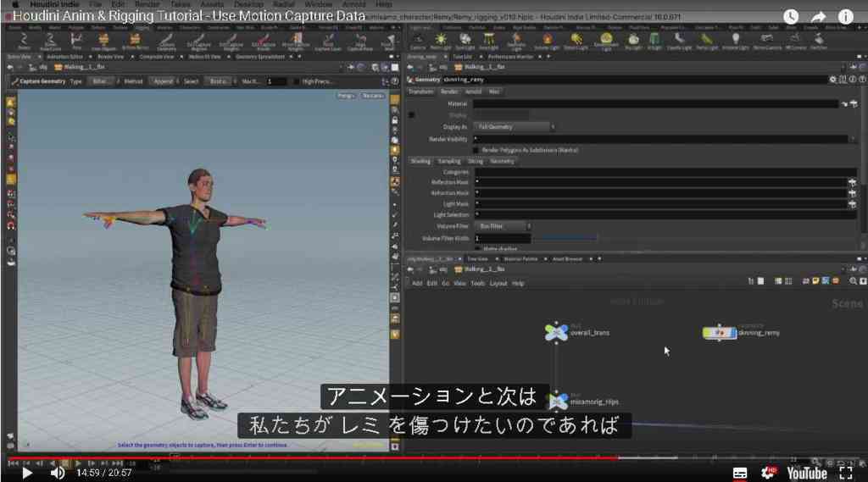
Task: Click the mixamorig_Hips null node icon
Action: 558,401
